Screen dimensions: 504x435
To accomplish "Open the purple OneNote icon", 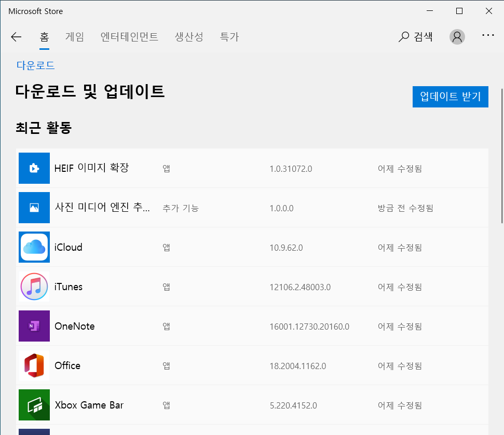I will click(x=34, y=326).
